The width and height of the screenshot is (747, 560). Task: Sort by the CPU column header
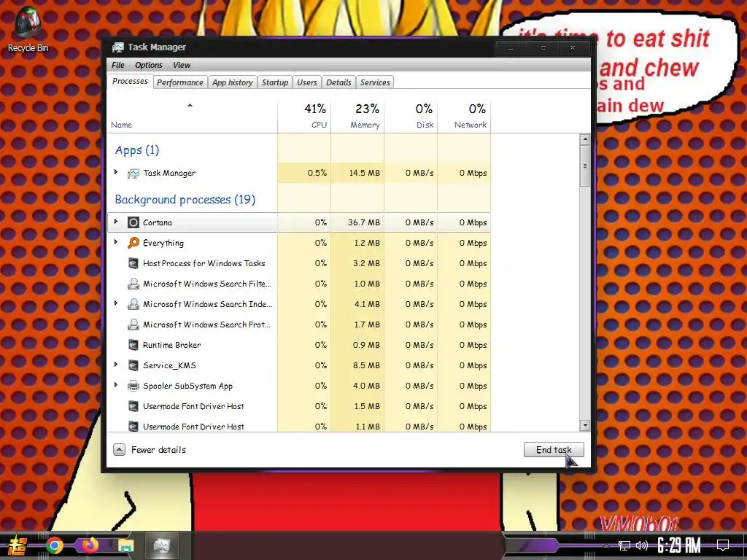tap(304, 117)
